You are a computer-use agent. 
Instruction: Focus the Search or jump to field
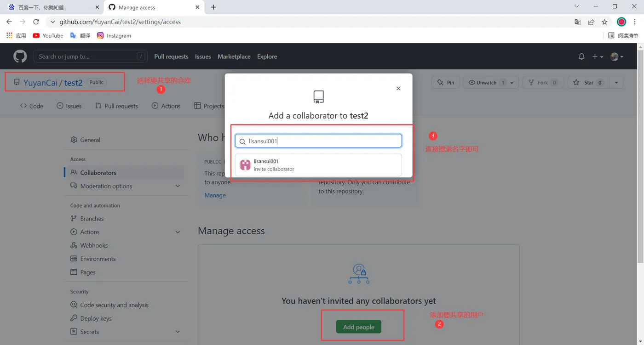pyautogui.click(x=91, y=57)
